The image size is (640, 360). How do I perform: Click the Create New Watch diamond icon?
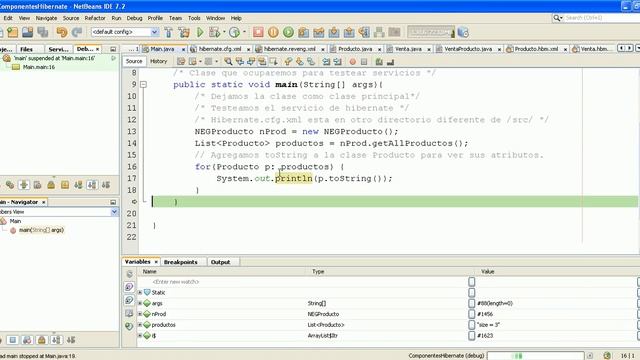point(129,326)
